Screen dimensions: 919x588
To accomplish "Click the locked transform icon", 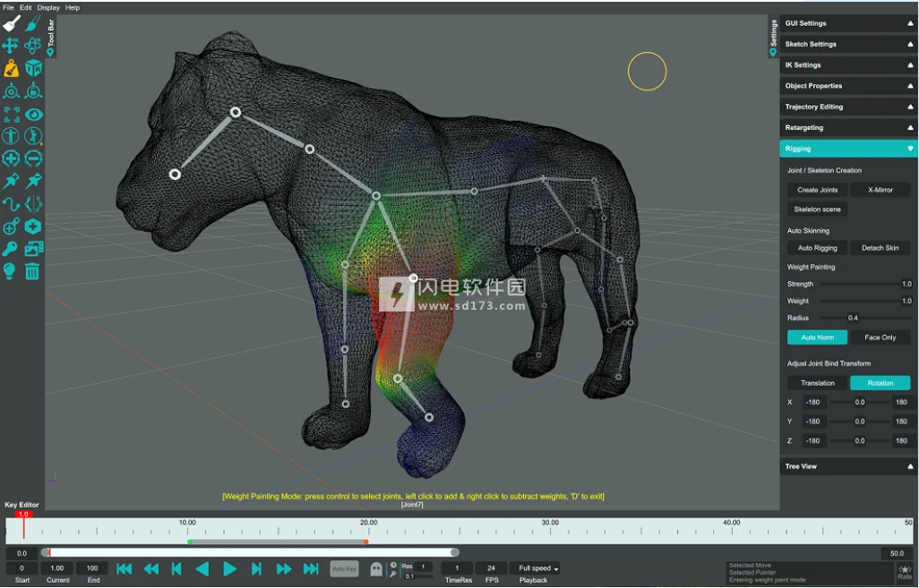I will click(x=33, y=90).
